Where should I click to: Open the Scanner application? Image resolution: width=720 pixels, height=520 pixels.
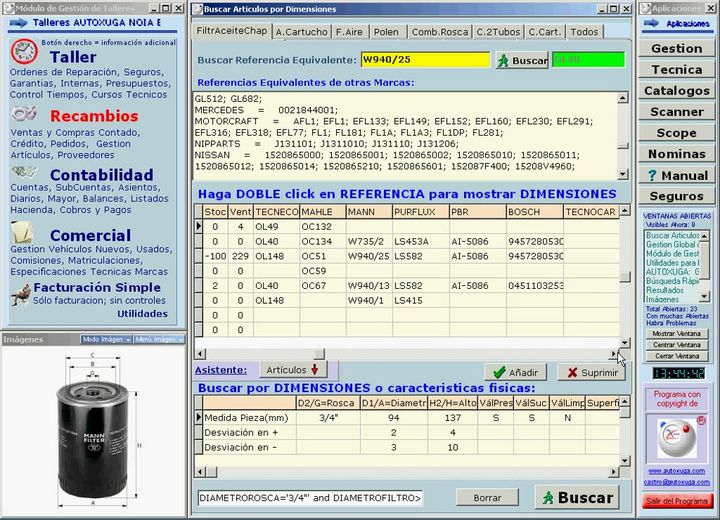click(676, 112)
